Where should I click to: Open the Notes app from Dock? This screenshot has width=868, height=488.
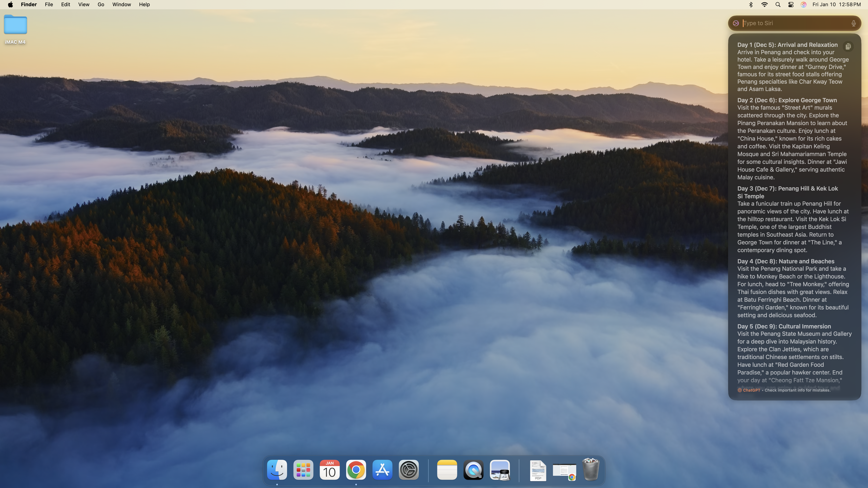click(x=447, y=470)
